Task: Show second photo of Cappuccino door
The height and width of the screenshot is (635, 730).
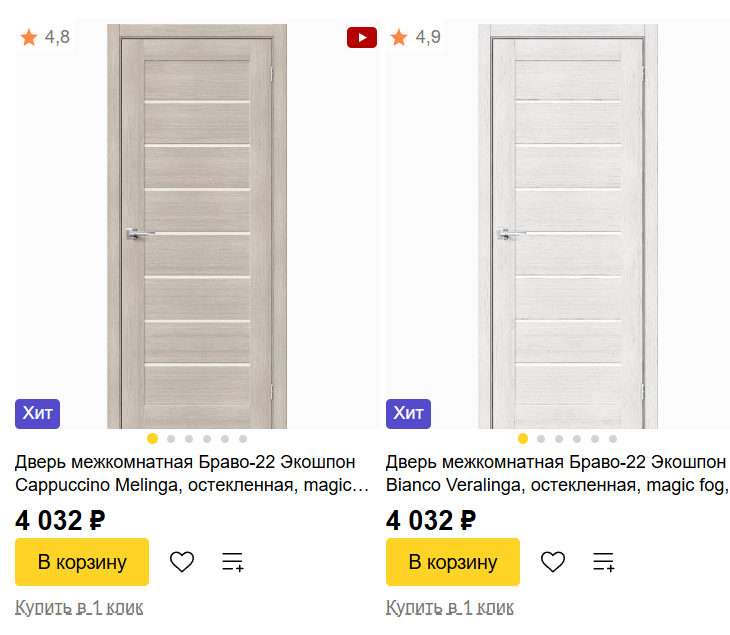Action: click(x=171, y=439)
